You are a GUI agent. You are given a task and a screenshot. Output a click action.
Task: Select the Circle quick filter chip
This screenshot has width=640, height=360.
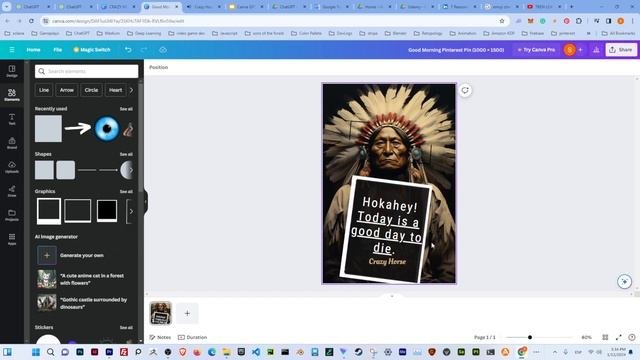[91, 90]
